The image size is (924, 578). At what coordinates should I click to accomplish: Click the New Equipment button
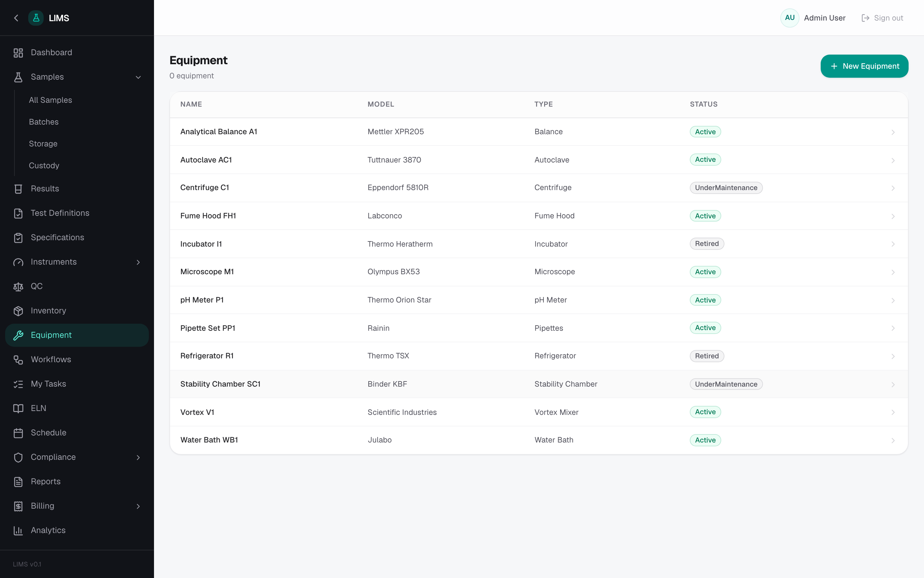[x=864, y=66]
